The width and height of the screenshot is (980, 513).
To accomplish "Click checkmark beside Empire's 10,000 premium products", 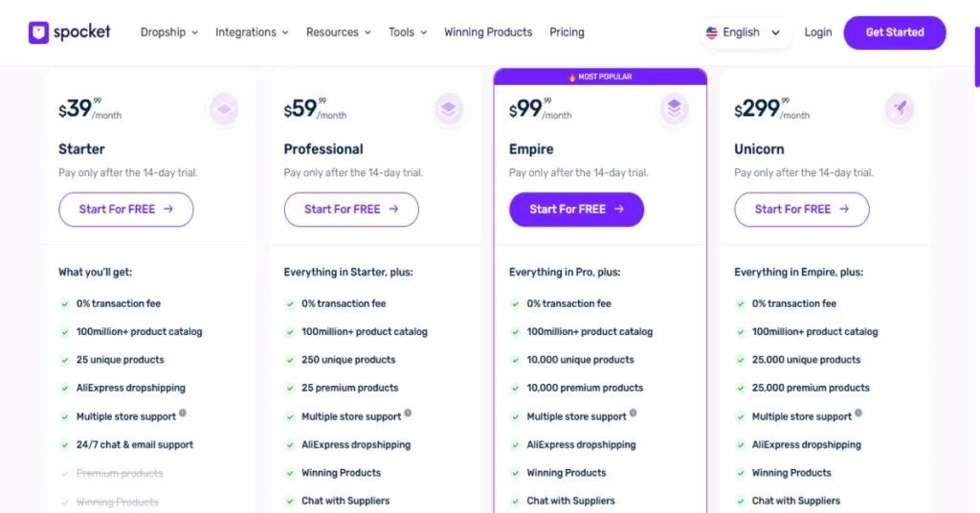I will tap(515, 389).
